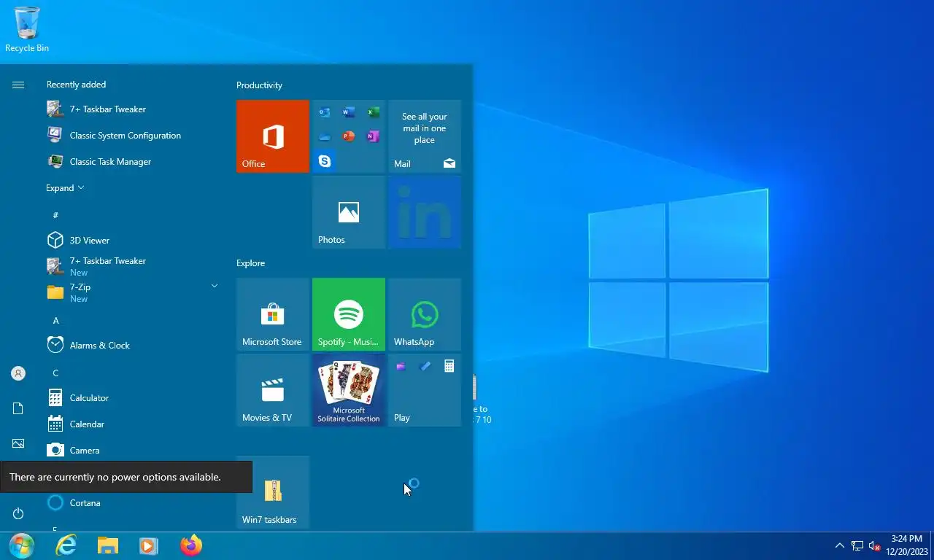The image size is (934, 560).
Task: Launch the Spotify tile
Action: [349, 314]
